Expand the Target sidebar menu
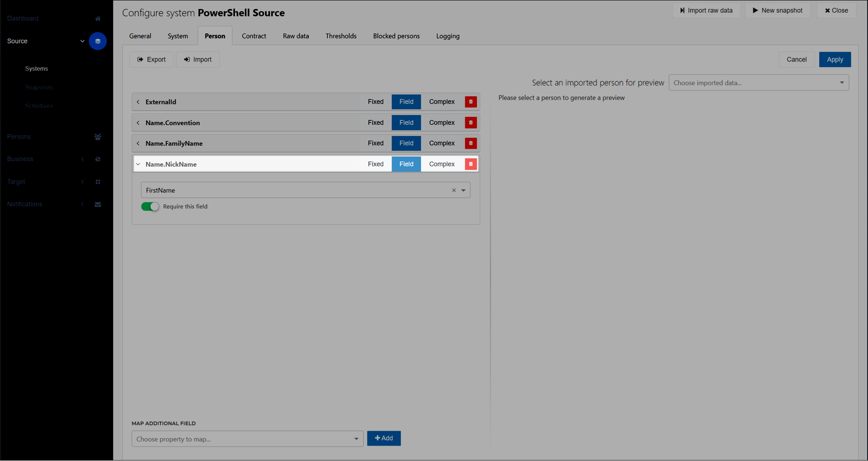Screen dimensions: 868x461 tap(82, 182)
